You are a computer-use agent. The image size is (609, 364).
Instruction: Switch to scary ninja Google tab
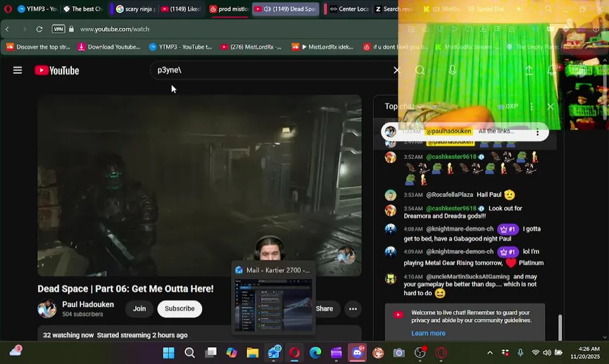(x=136, y=9)
